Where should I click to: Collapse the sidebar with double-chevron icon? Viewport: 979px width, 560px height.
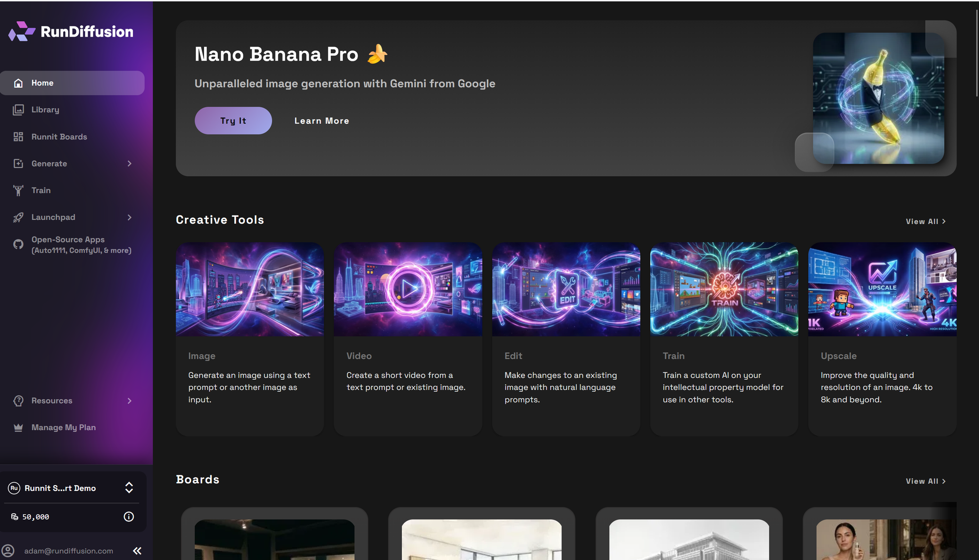pos(137,551)
